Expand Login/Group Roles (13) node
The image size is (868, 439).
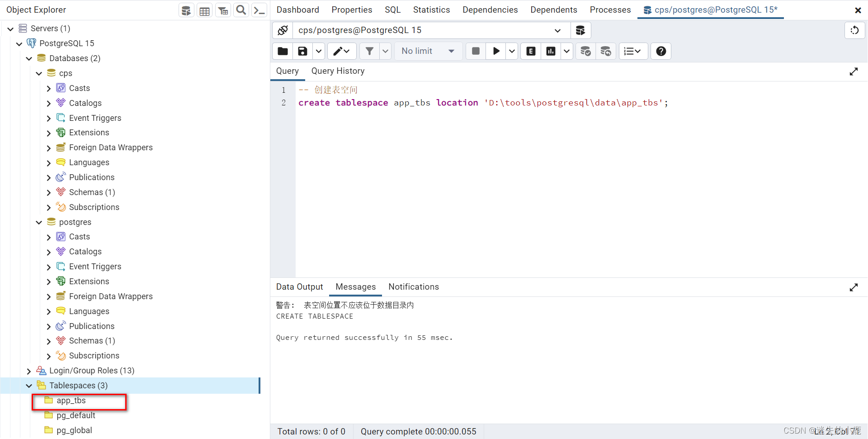pyautogui.click(x=29, y=371)
